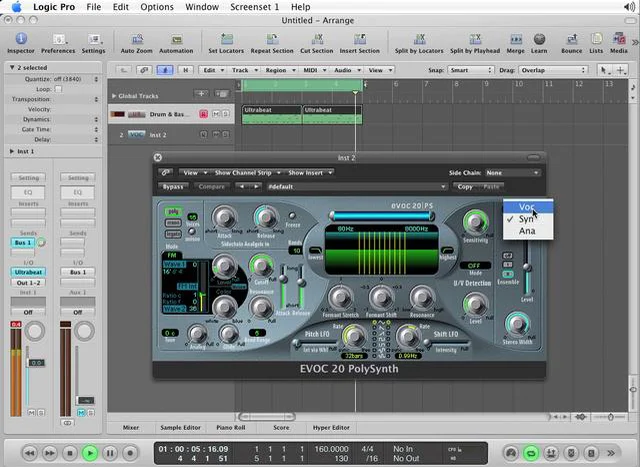Open Preferences in the toolbar
640x467 pixels.
[58, 43]
